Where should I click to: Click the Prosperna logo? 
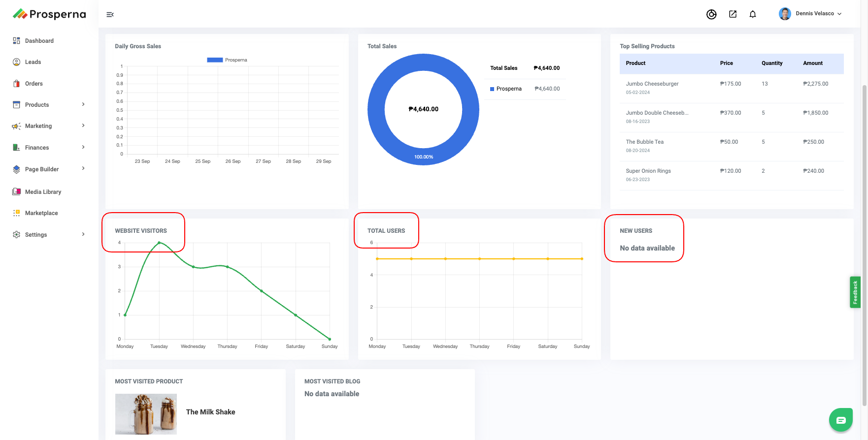pyautogui.click(x=49, y=14)
